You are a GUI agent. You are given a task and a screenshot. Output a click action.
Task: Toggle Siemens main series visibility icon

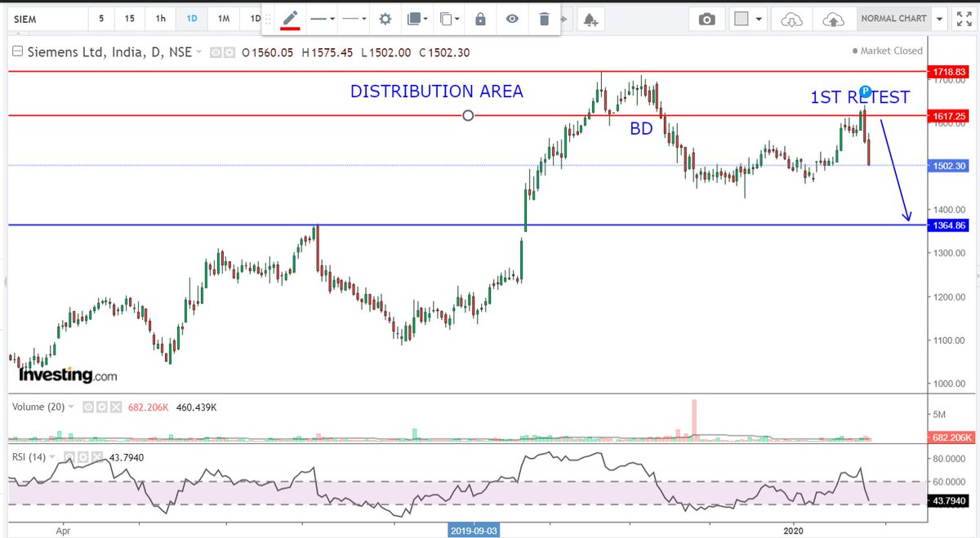[x=216, y=52]
